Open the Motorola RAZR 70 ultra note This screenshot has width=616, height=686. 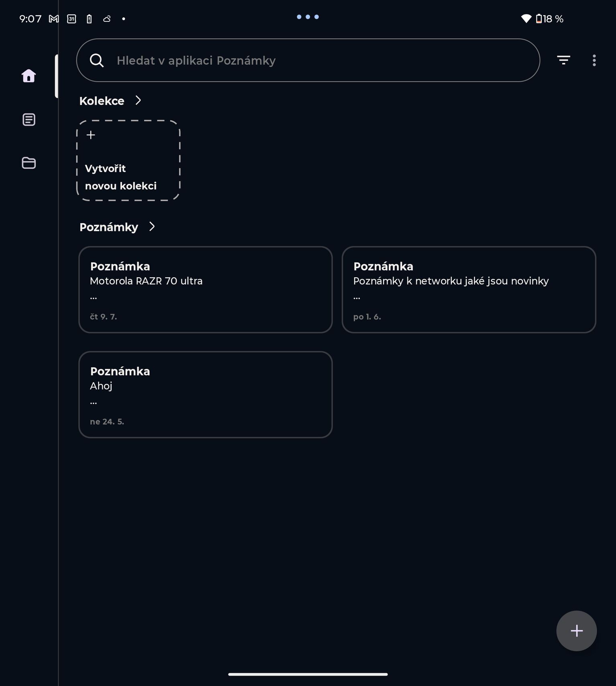tap(205, 289)
